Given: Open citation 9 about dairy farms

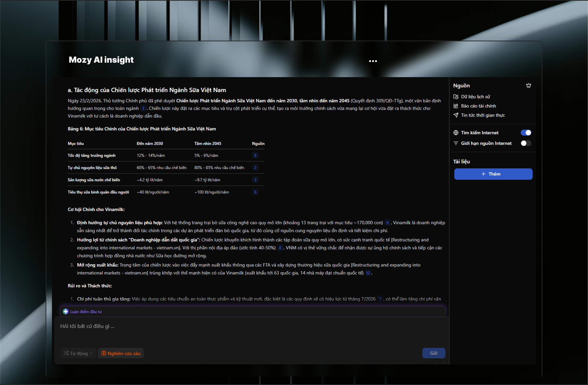Looking at the screenshot, I should click(387, 223).
